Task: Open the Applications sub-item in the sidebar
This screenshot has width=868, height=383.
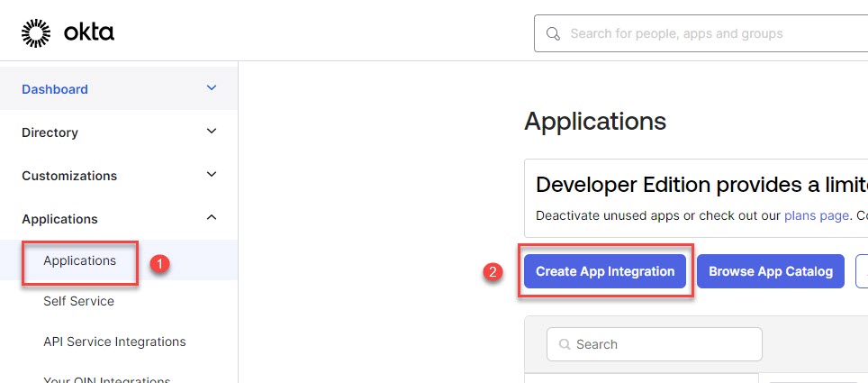Action: (79, 261)
